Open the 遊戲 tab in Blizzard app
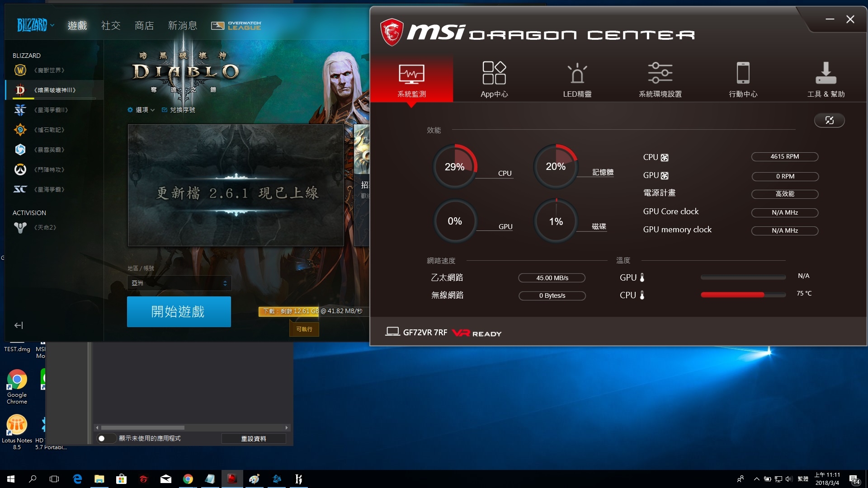 point(77,26)
